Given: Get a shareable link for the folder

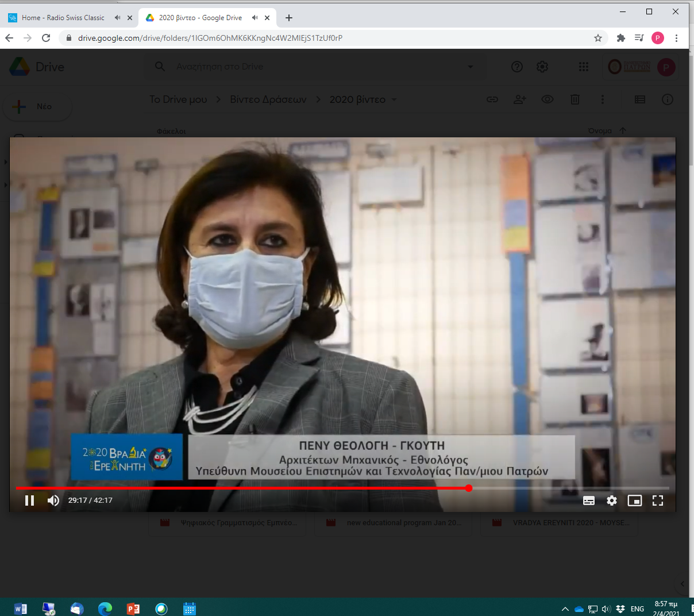Looking at the screenshot, I should (492, 99).
